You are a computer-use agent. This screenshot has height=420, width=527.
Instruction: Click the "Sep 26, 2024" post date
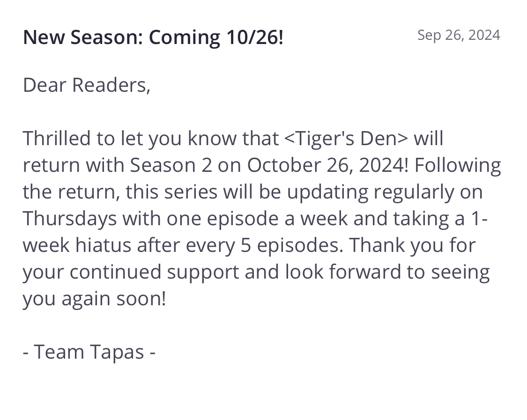pyautogui.click(x=459, y=35)
